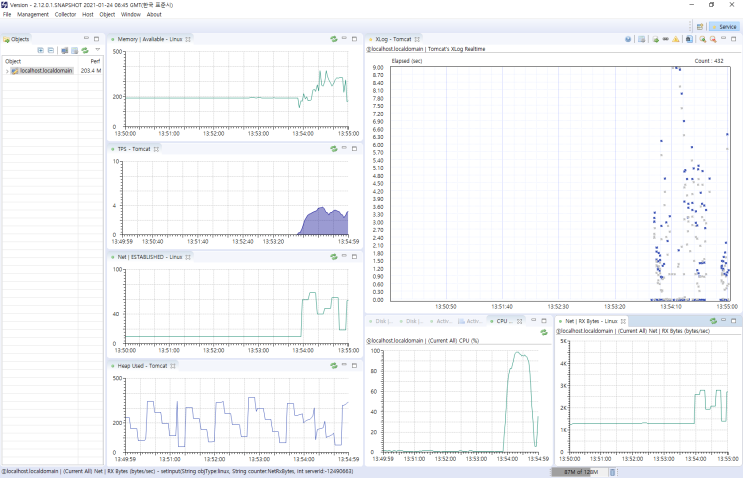Switch to the Service perspective

pyautogui.click(x=723, y=26)
